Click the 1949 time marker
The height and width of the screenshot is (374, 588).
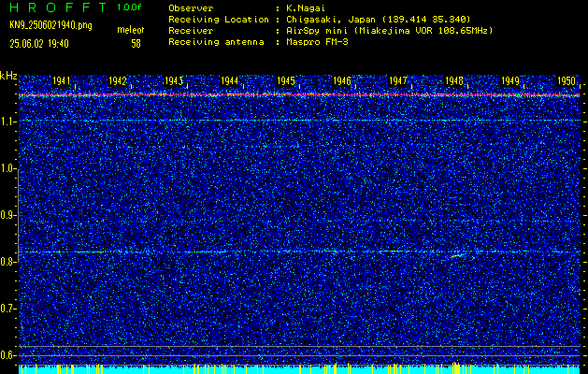click(x=510, y=81)
